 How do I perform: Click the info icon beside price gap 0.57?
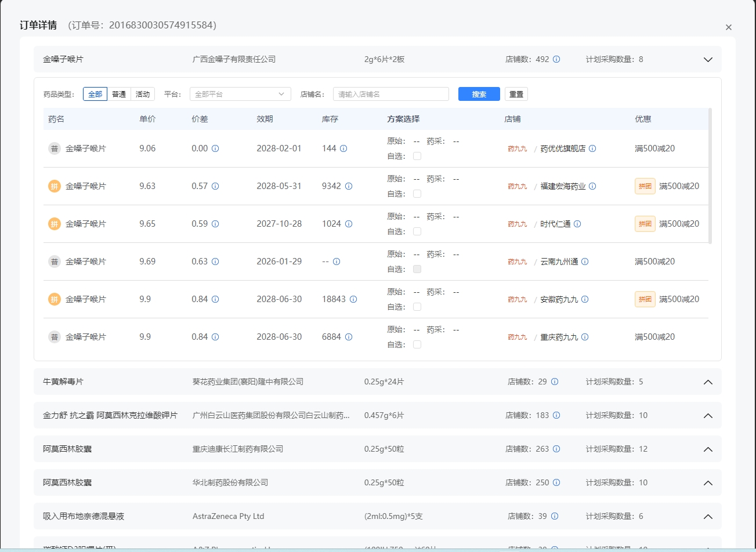[x=215, y=186]
